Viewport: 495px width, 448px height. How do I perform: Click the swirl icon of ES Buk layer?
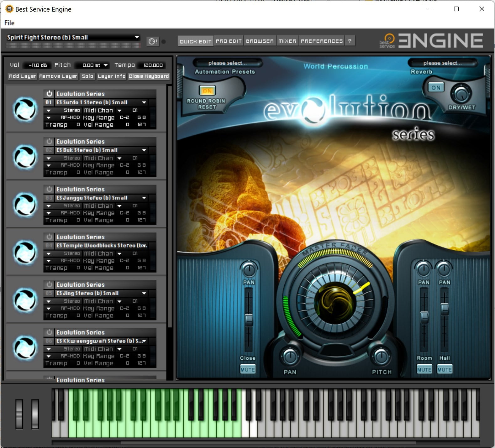25,157
